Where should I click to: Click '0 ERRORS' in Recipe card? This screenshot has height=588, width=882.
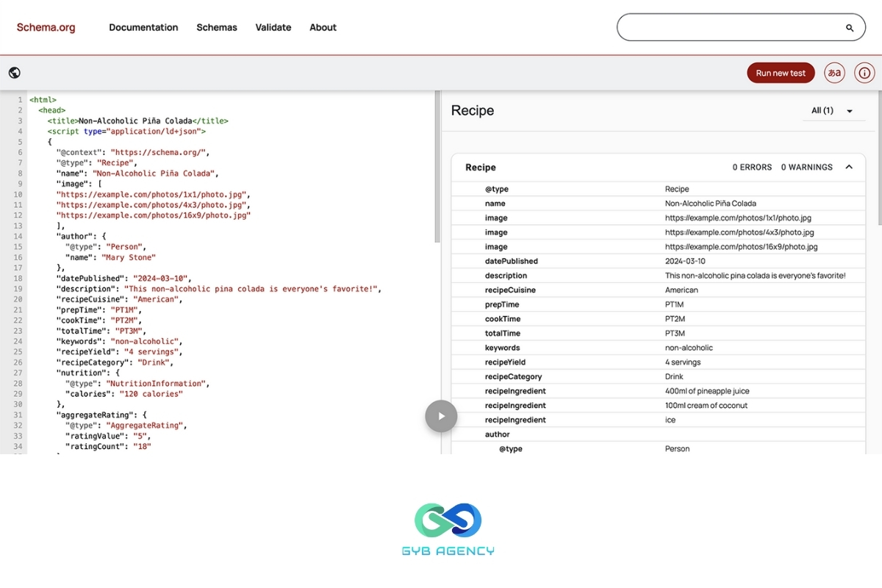[x=752, y=168]
